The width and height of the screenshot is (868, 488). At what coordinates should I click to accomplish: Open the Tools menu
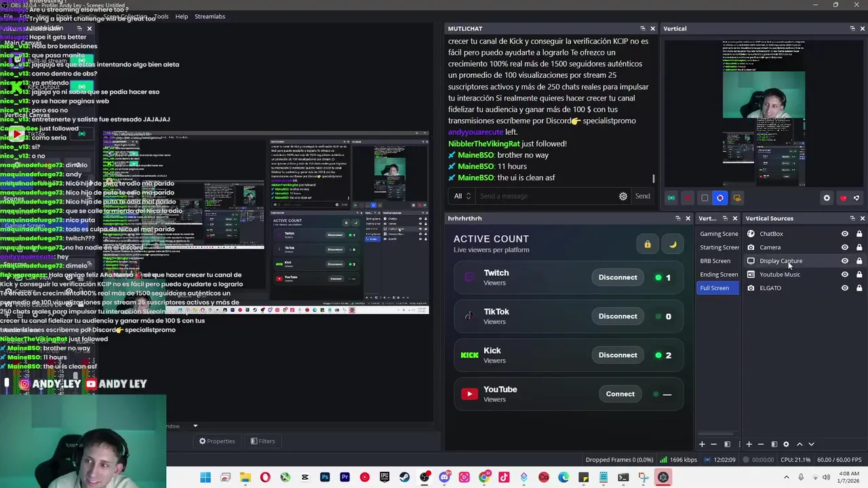click(161, 16)
